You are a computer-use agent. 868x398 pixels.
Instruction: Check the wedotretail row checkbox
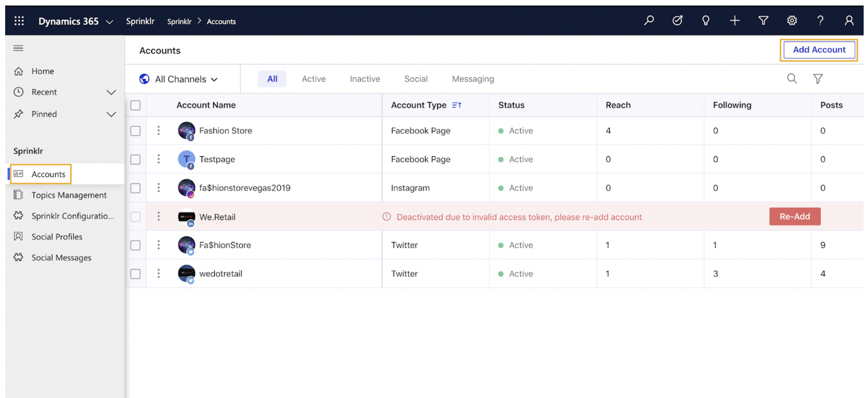click(135, 274)
